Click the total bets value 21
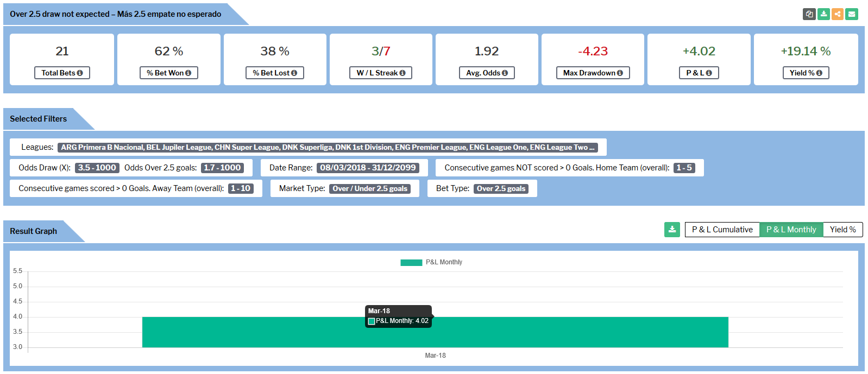This screenshot has height=374, width=868. coord(62,51)
